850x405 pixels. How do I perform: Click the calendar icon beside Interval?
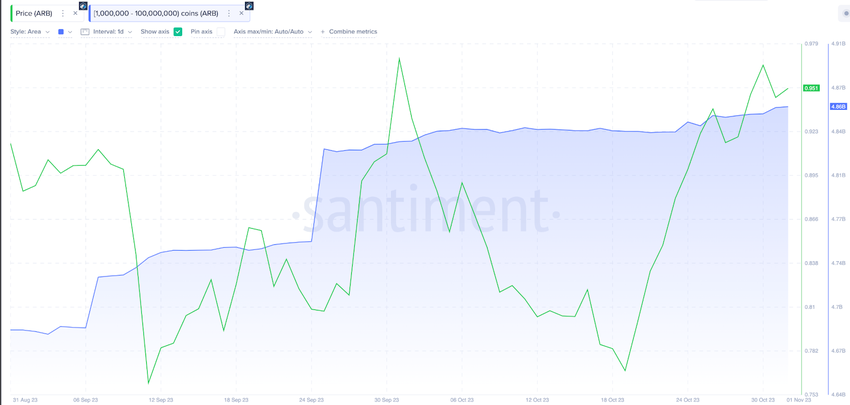coord(85,32)
